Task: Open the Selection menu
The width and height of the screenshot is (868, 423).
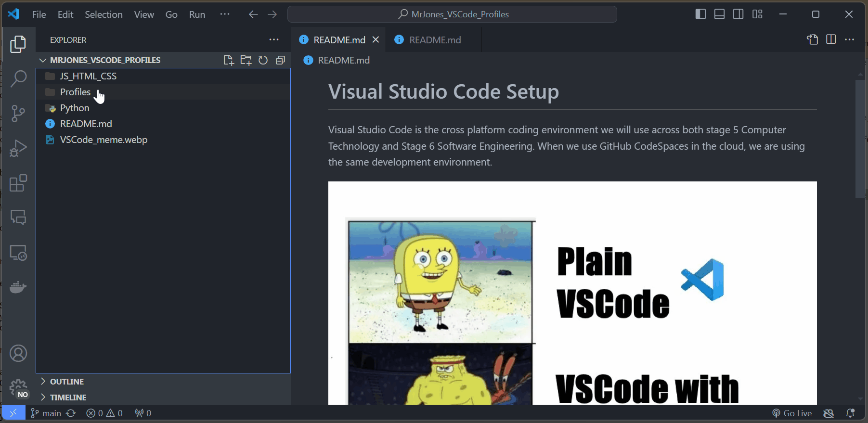Action: click(104, 14)
